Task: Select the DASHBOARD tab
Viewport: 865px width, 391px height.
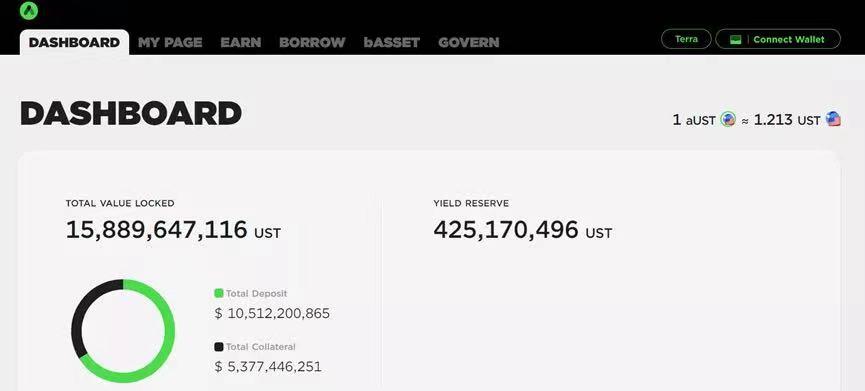Action: [74, 42]
